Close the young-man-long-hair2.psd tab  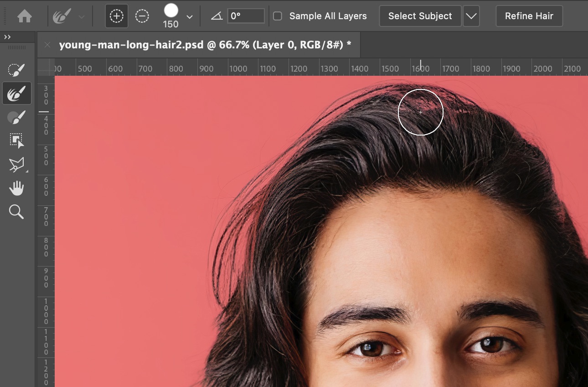[x=47, y=44]
